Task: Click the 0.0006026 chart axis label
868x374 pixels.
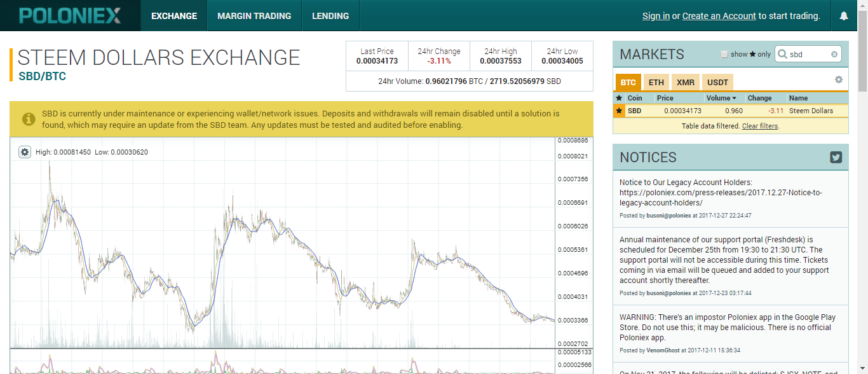Action: [x=573, y=226]
